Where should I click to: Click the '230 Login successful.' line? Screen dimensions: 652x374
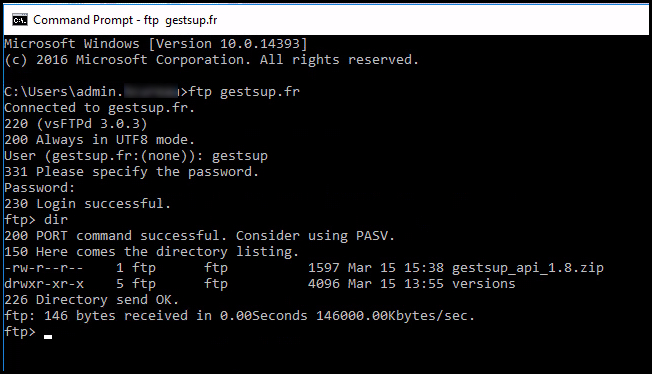coord(87,204)
